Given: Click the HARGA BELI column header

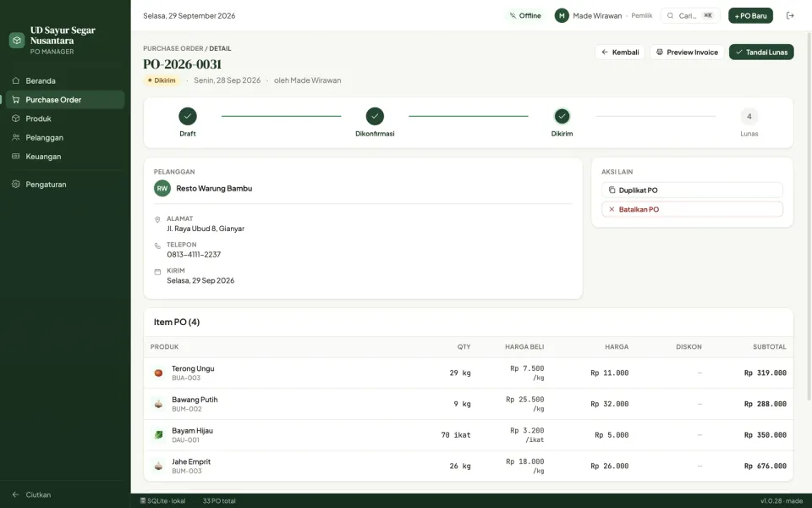Looking at the screenshot, I should [524, 347].
